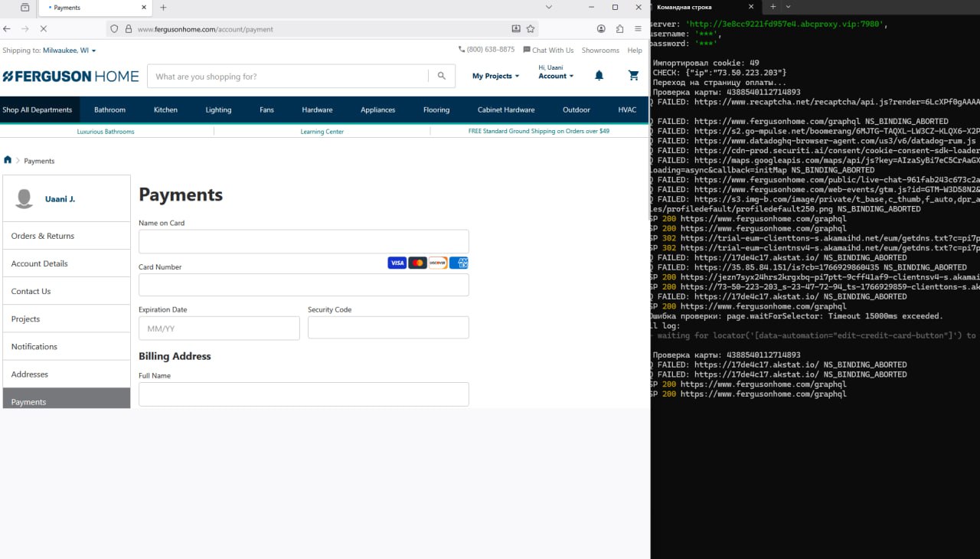Image resolution: width=980 pixels, height=559 pixels.
Task: Click the Expiration Date MM/YY field
Action: click(219, 329)
